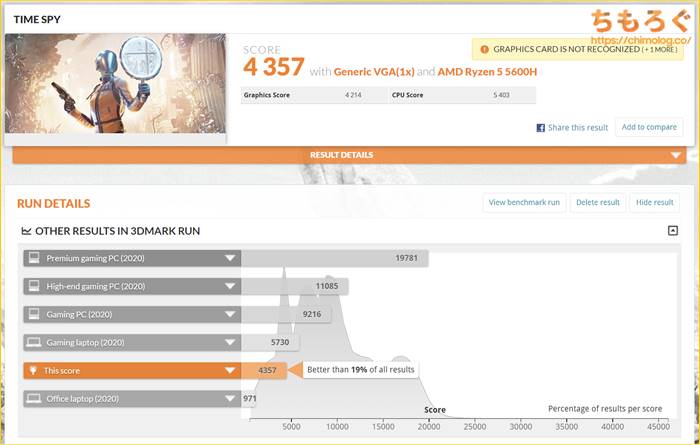Viewport: 700px width, 445px height.
Task: Click the 9216 Gaming PC score bar
Action: 286,314
